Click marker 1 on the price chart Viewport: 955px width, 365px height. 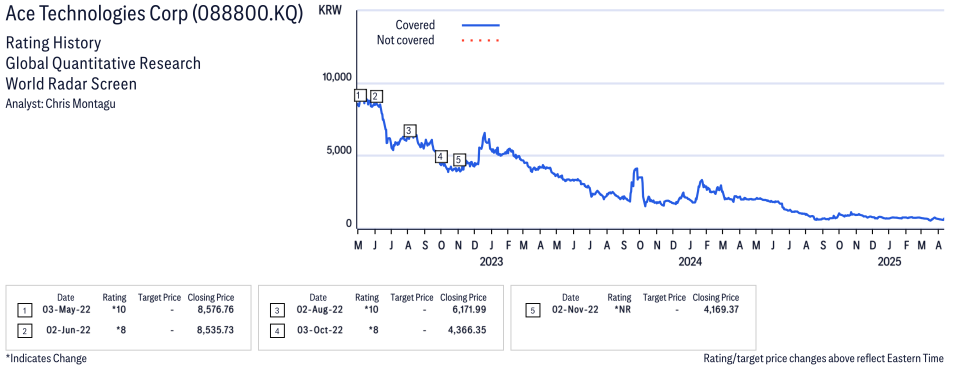pos(360,96)
